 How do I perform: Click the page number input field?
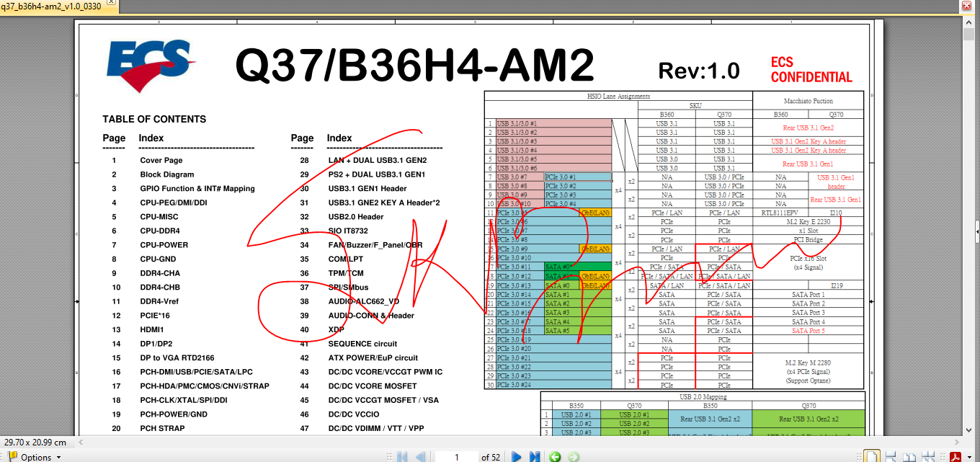coord(457,457)
